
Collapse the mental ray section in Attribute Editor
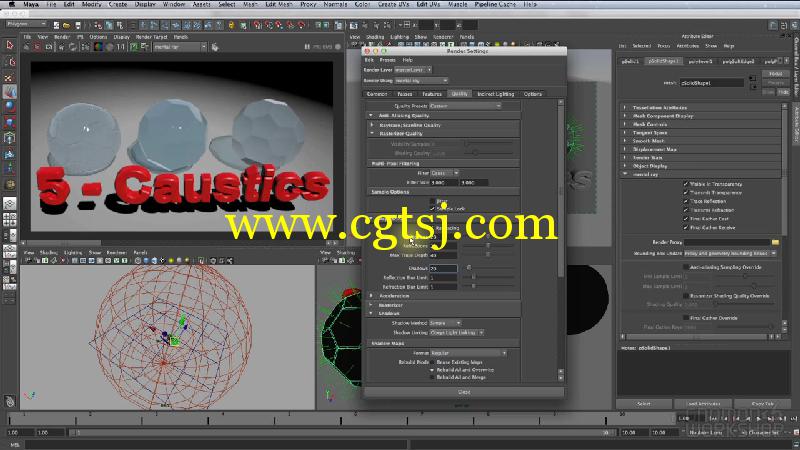point(624,174)
